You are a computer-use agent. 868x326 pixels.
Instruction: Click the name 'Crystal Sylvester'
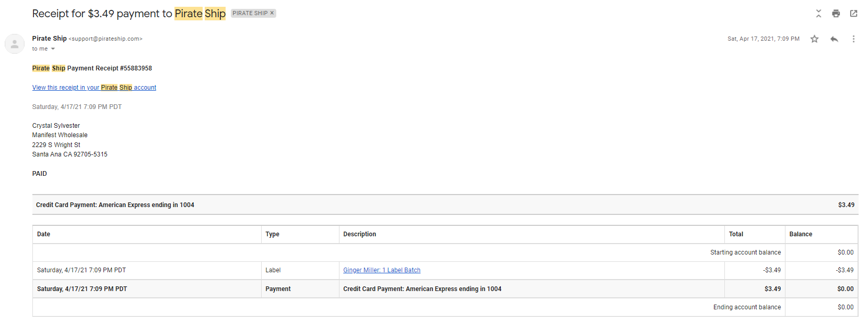pyautogui.click(x=56, y=126)
